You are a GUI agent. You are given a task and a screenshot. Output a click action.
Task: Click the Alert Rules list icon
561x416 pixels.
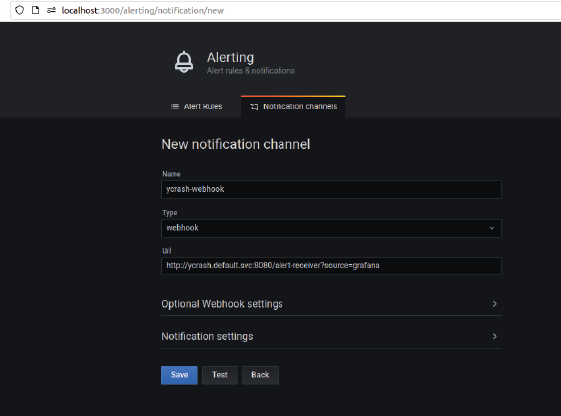point(175,106)
